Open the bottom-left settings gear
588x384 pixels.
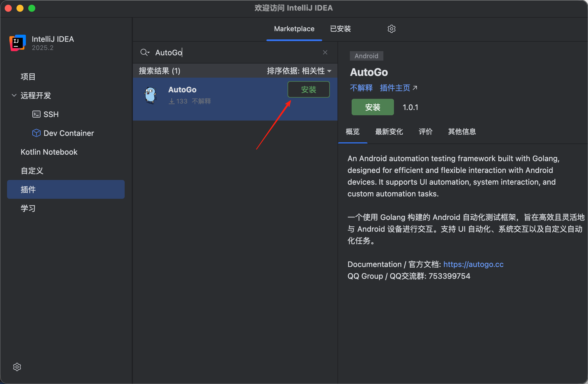click(x=17, y=367)
